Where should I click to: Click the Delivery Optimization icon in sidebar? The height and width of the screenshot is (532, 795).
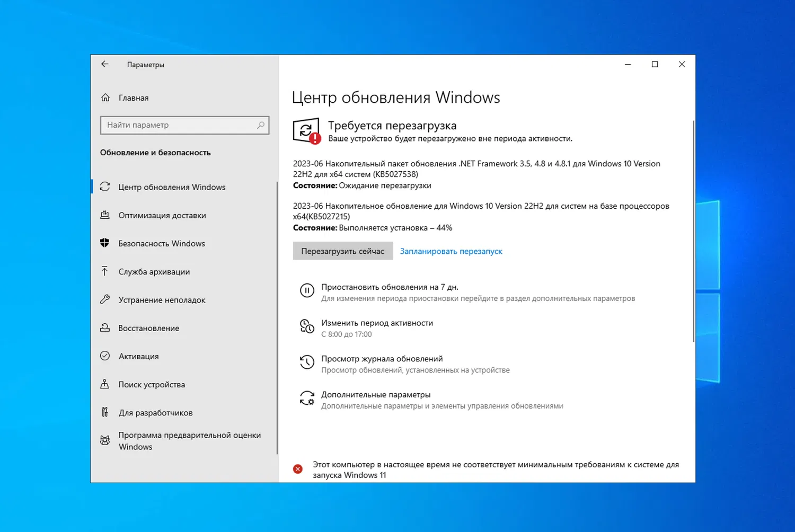tap(105, 215)
